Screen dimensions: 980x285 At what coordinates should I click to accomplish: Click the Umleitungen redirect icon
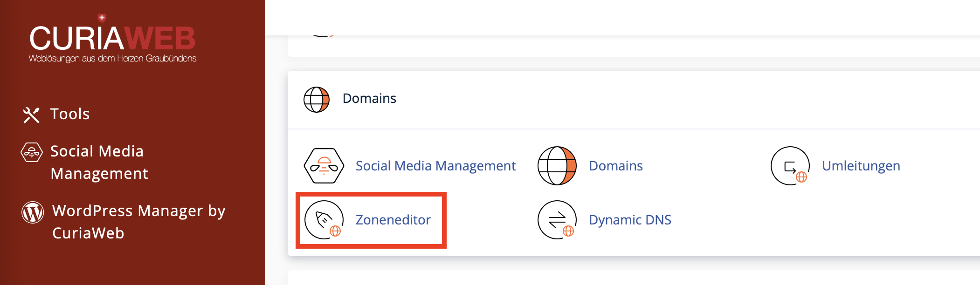click(x=790, y=166)
